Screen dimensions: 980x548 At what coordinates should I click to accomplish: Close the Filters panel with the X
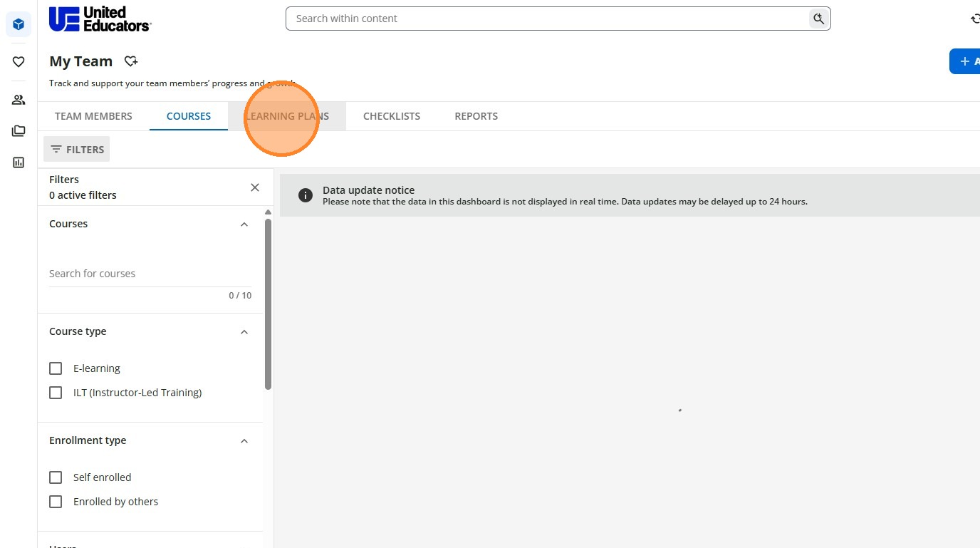[255, 187]
